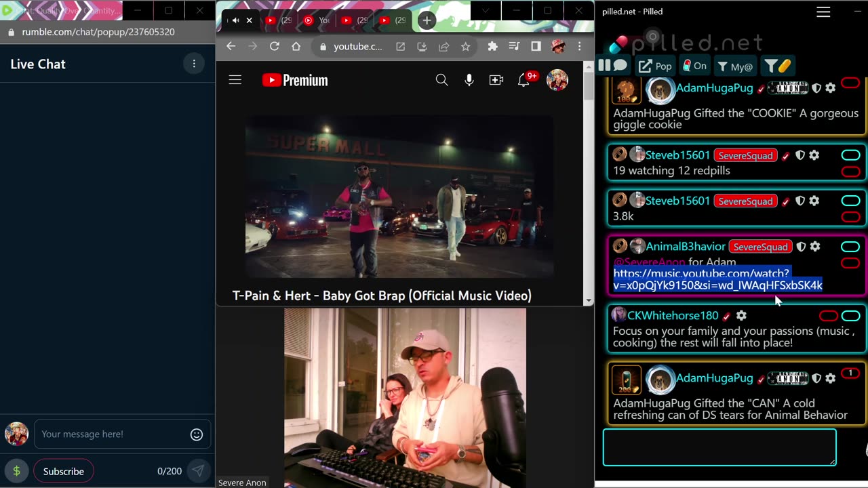Open the T-Pain & Hert video thumbnail
This screenshot has width=868, height=488.
click(x=399, y=197)
